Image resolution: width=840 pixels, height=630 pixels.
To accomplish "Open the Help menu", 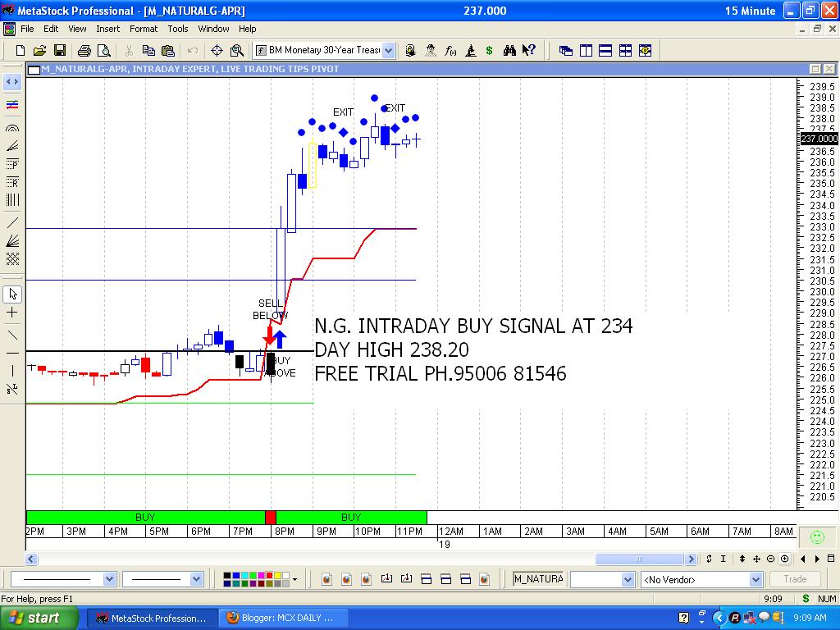I will (x=248, y=29).
